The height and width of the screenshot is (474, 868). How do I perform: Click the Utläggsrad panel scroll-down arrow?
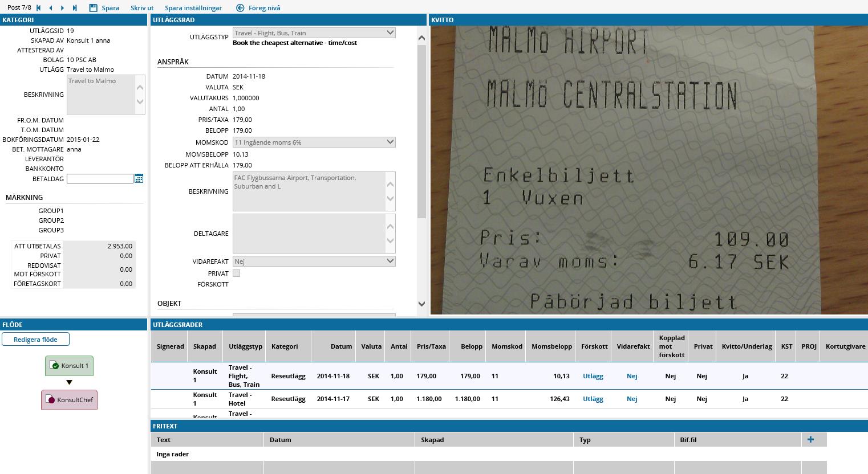421,304
